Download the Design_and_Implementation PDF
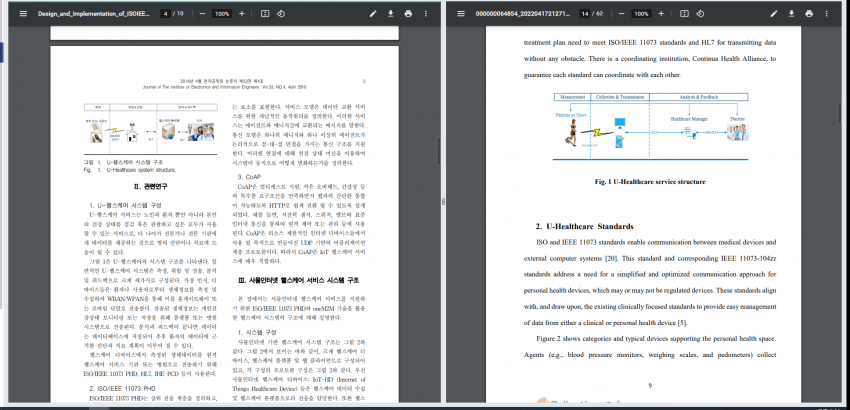 tap(391, 14)
